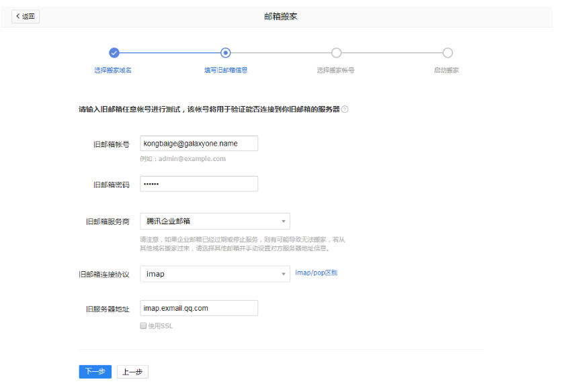This screenshot has width=580, height=392.
Task: Click the completed step checkmark circle
Action: pyautogui.click(x=114, y=53)
